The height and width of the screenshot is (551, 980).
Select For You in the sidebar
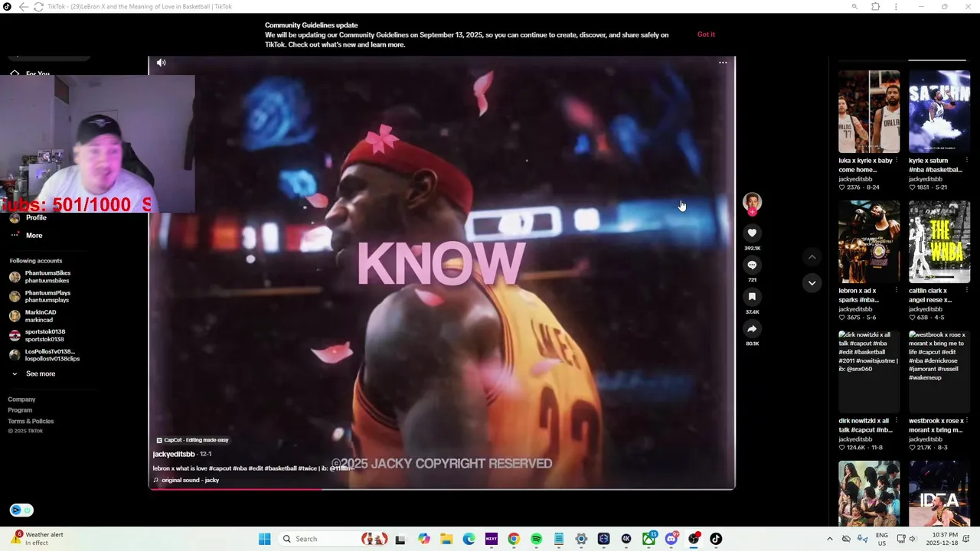tap(31, 74)
